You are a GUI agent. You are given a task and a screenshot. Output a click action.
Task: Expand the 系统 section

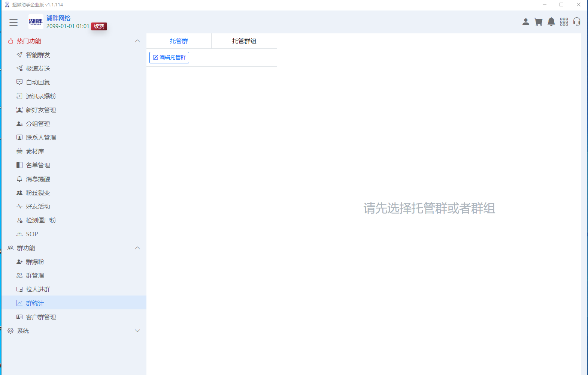point(137,331)
